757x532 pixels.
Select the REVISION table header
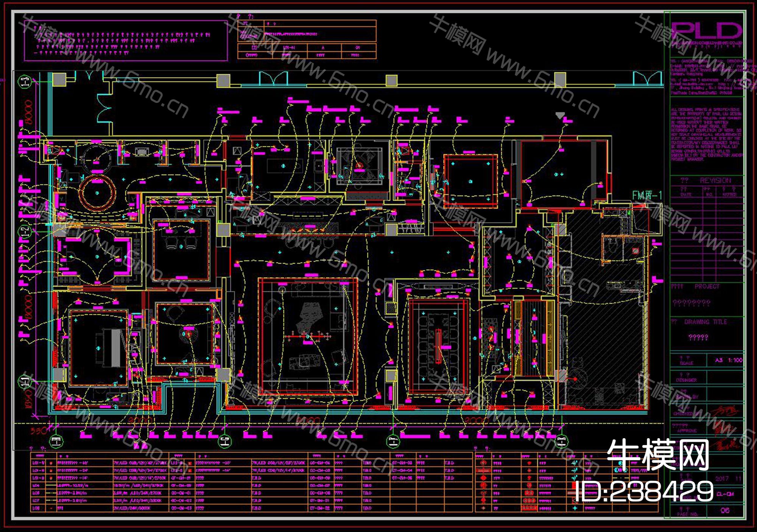pyautogui.click(x=715, y=180)
